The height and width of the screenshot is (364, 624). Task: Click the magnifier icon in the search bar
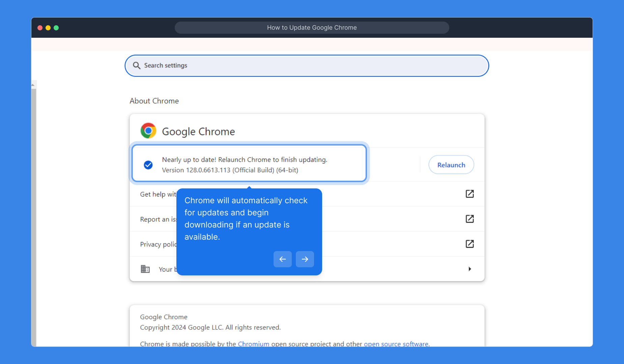point(136,65)
